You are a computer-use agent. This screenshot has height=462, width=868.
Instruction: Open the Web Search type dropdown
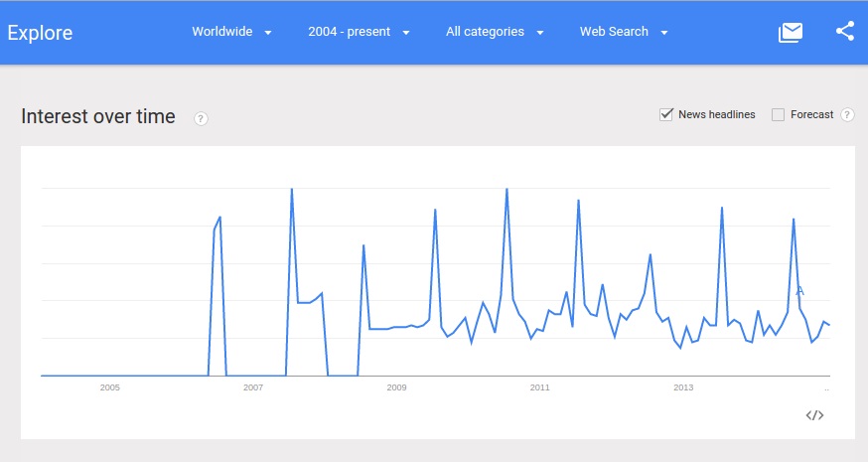click(x=624, y=32)
